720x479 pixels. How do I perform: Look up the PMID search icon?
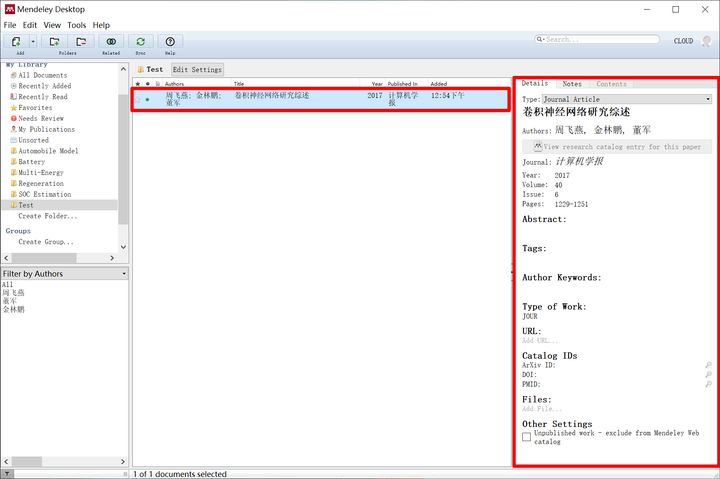coord(709,384)
